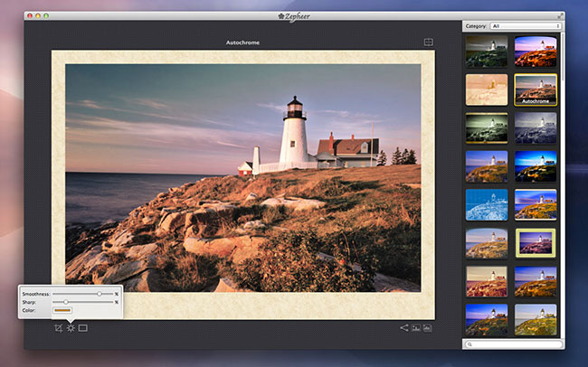Click the smaller image size icon
The height and width of the screenshot is (367, 588).
415,327
